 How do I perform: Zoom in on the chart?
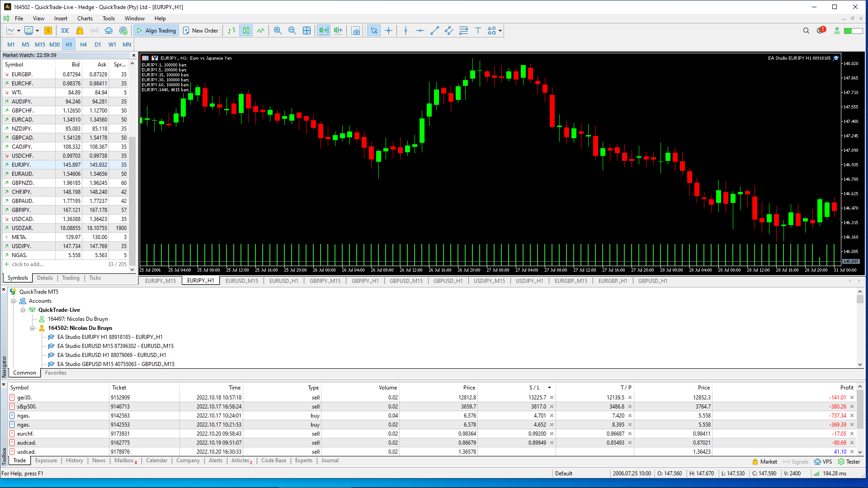click(278, 31)
